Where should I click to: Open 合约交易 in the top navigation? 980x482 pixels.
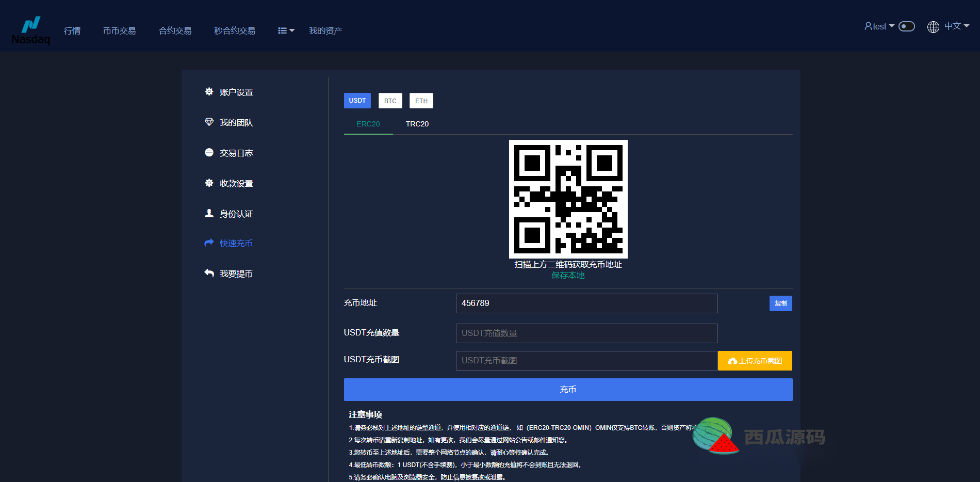coord(175,30)
